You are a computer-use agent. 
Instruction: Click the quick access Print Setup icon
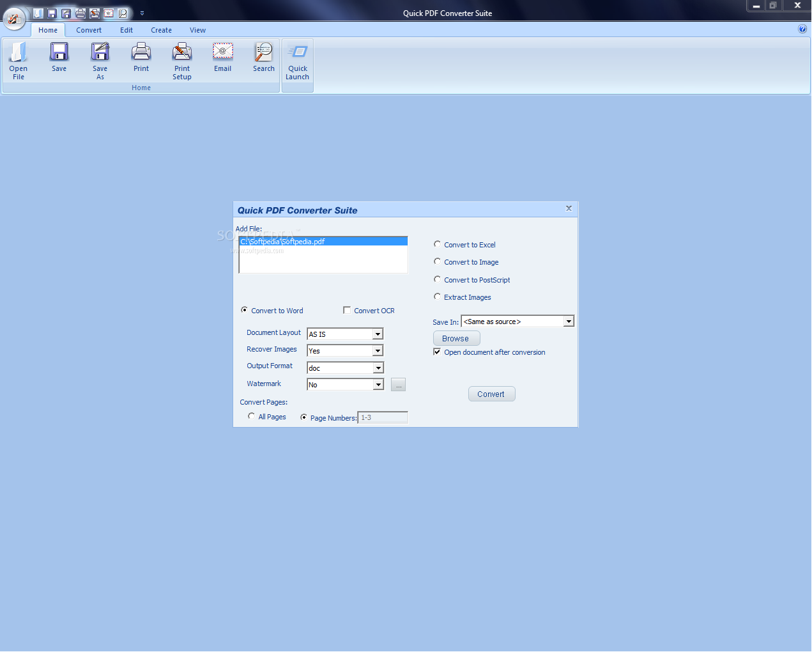coord(95,13)
